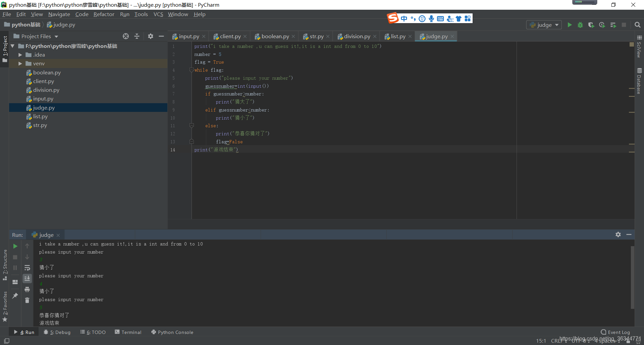Click the locate current file crosshair icon
Image resolution: width=644 pixels, height=345 pixels.
pos(126,36)
